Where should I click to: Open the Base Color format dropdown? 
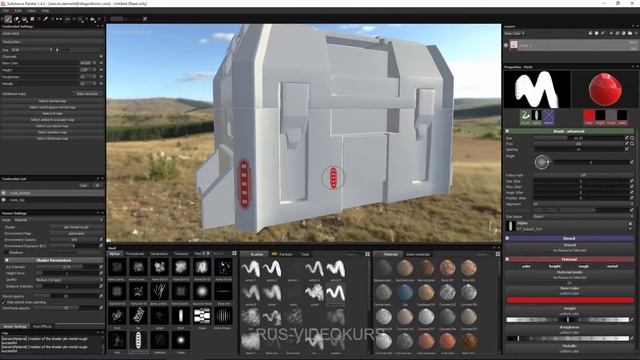point(88,63)
